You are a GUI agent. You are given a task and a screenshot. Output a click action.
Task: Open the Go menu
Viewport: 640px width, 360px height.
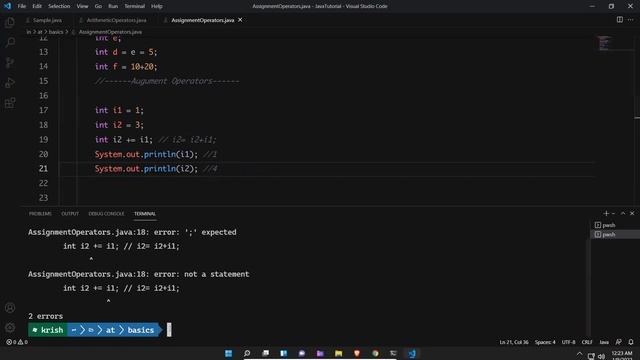[x=98, y=6]
